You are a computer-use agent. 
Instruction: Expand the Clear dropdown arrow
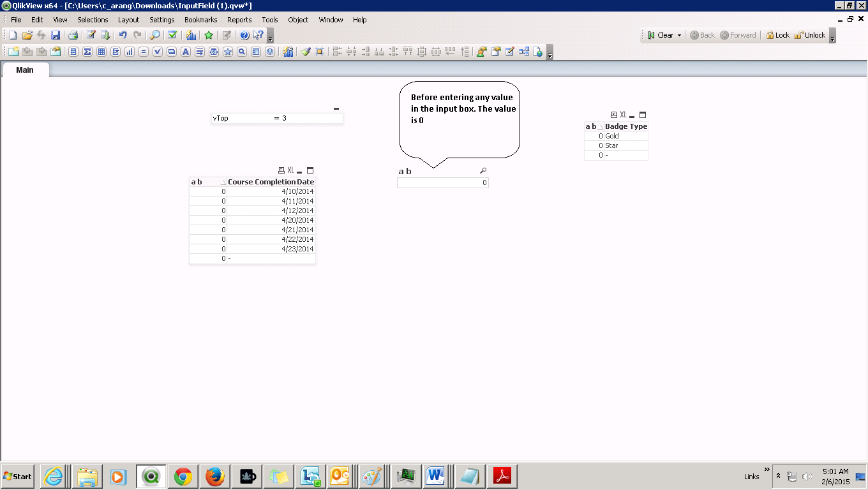(679, 35)
